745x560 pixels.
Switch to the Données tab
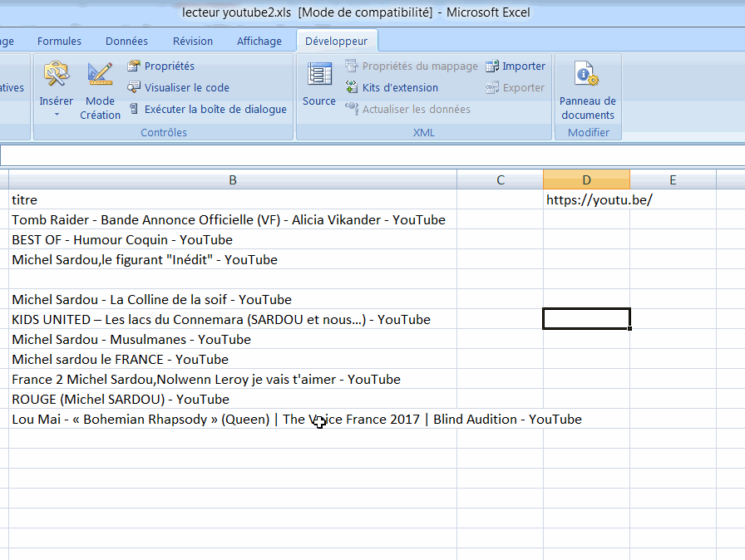coord(126,42)
